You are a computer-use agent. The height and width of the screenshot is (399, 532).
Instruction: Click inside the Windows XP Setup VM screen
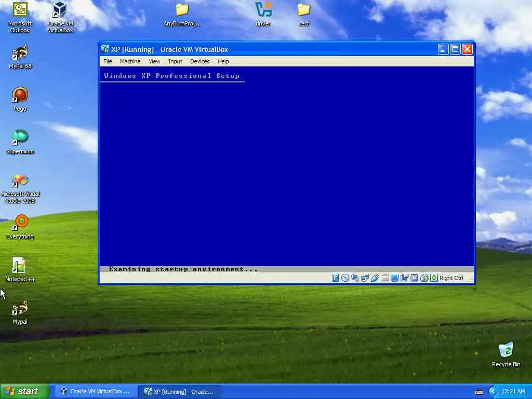(287, 170)
